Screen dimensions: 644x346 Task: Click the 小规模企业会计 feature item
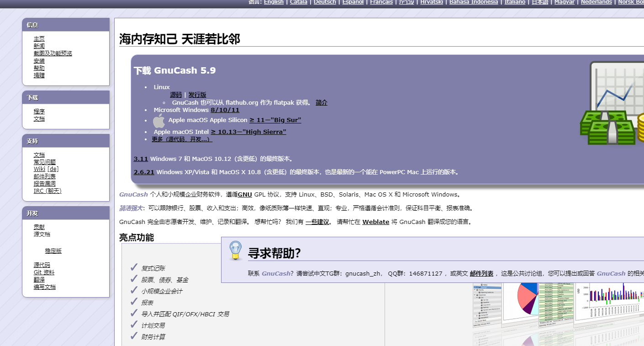tap(162, 292)
